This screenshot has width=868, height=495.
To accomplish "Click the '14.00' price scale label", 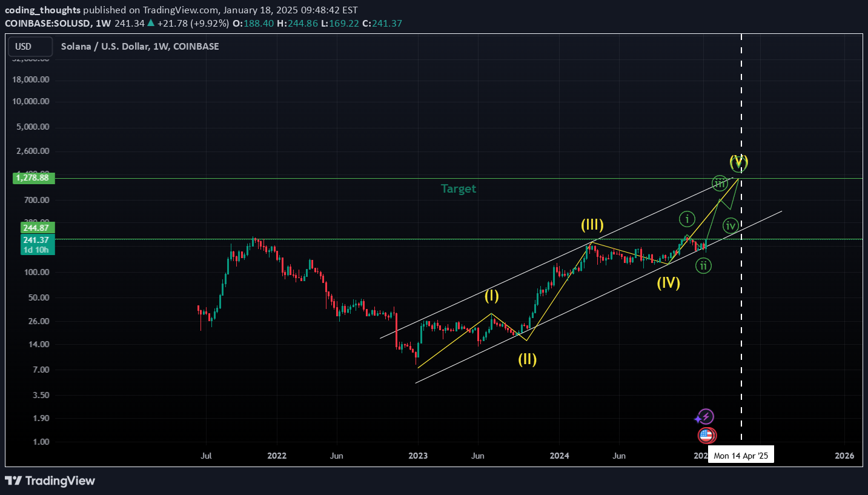I will point(38,344).
